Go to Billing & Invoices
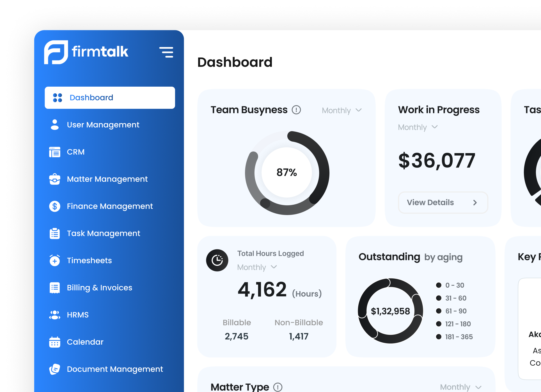This screenshot has width=541, height=392. [x=99, y=288]
